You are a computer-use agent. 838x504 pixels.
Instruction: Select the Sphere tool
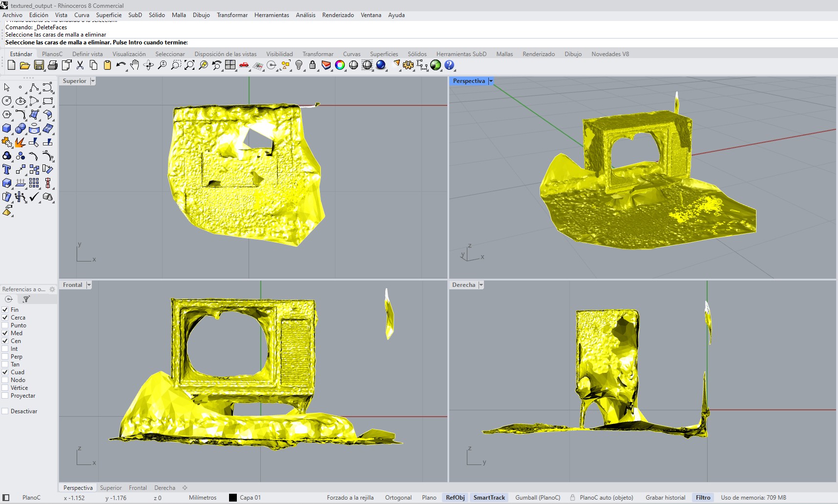click(20, 129)
